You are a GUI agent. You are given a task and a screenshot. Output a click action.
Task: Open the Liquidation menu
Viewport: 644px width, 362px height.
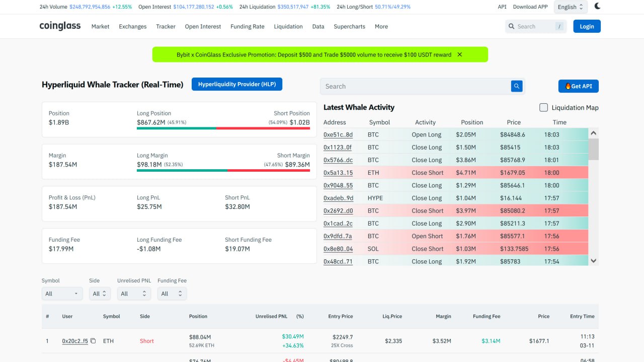[288, 26]
